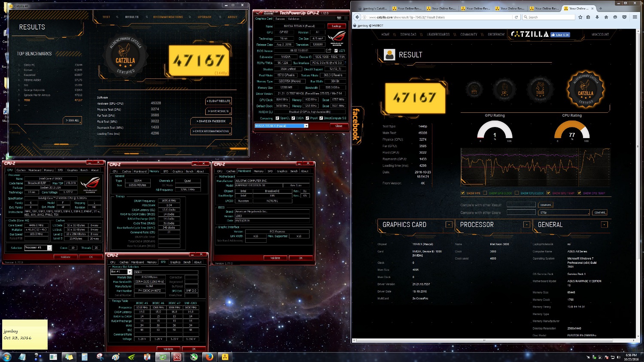This screenshot has height=362, width=644.
Task: Click the CPU Rating gauge showing 77
Action: 572,131
